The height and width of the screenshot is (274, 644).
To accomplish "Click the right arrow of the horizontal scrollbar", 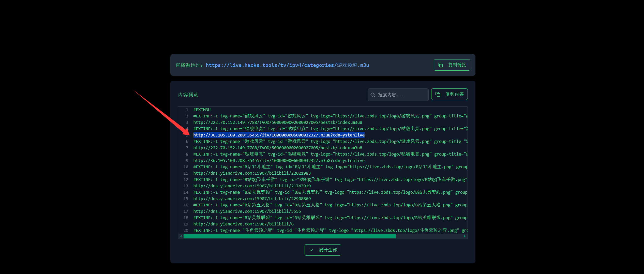I will 465,236.
